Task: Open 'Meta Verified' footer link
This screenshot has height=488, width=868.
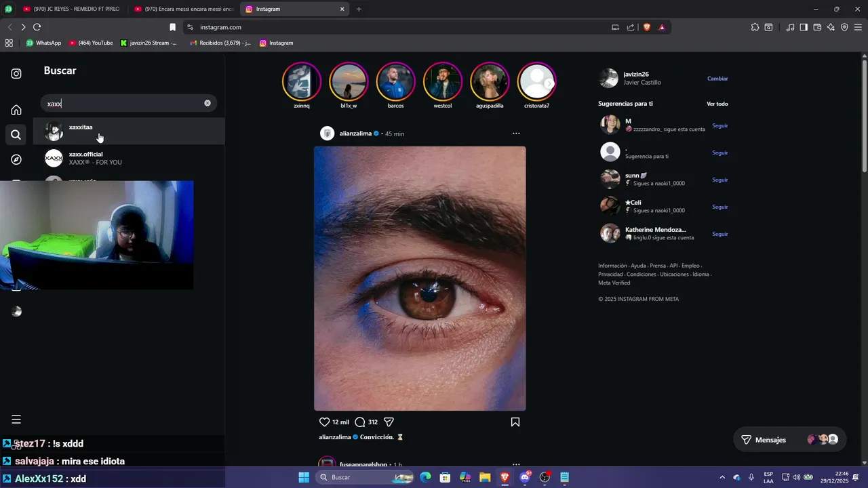Action: click(614, 283)
